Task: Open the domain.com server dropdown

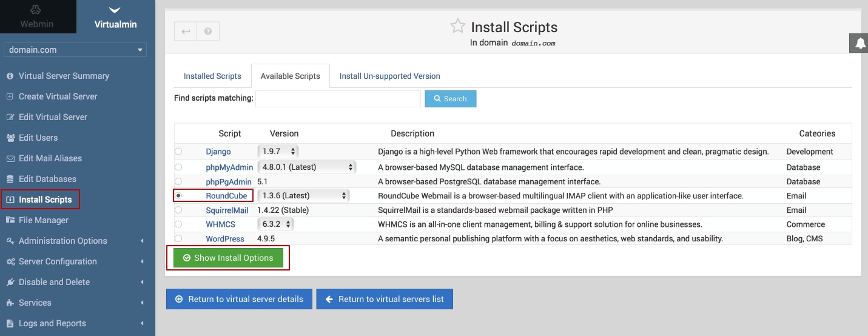Action: 75,50
